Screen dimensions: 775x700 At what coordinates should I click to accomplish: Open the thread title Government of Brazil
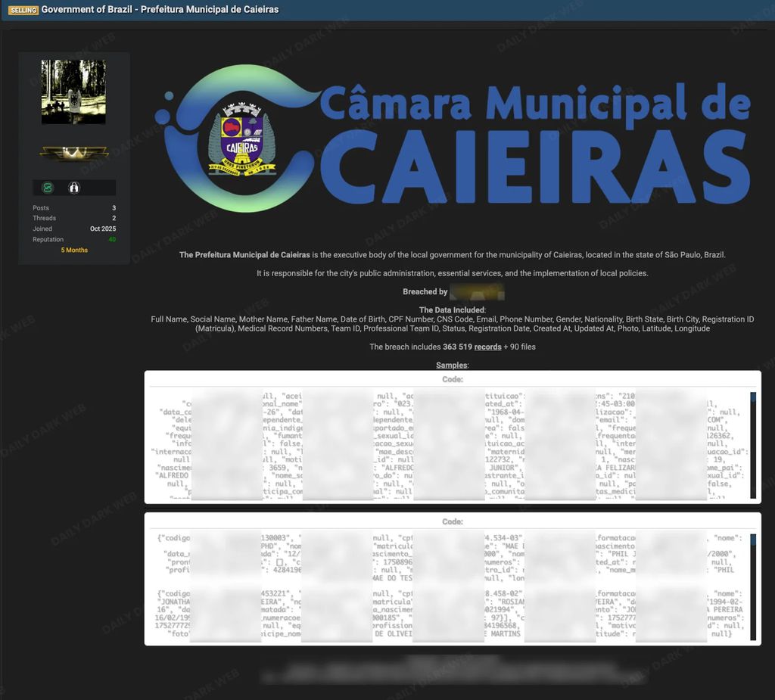[x=160, y=10]
